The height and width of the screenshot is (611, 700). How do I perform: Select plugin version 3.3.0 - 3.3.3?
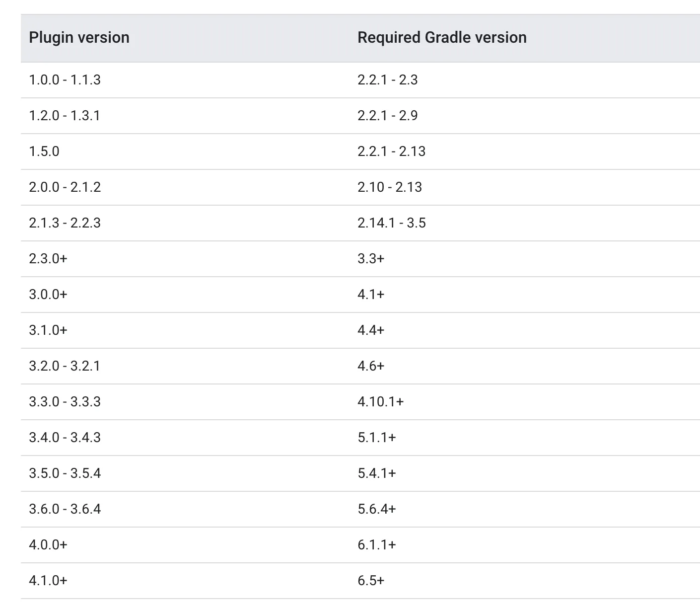tap(65, 402)
